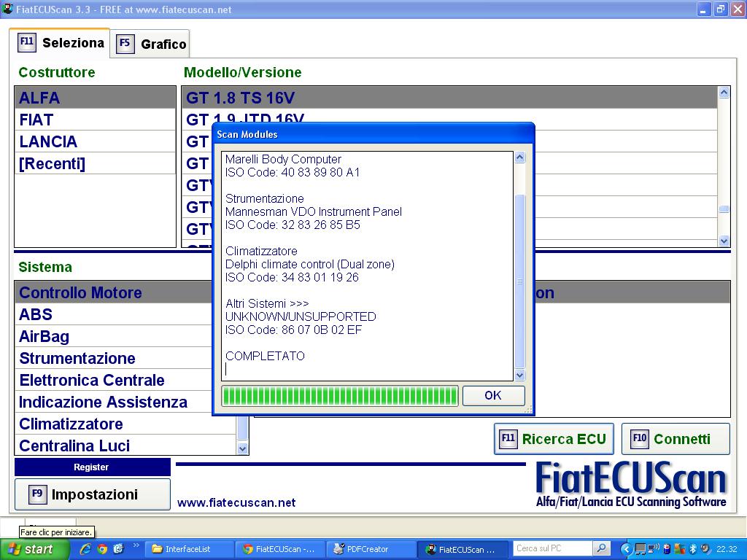Select model GT 1.8 TS 16V

(x=449, y=98)
